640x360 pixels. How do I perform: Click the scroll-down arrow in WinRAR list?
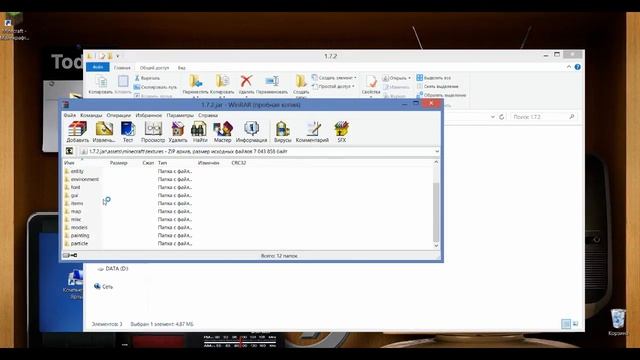pyautogui.click(x=436, y=246)
